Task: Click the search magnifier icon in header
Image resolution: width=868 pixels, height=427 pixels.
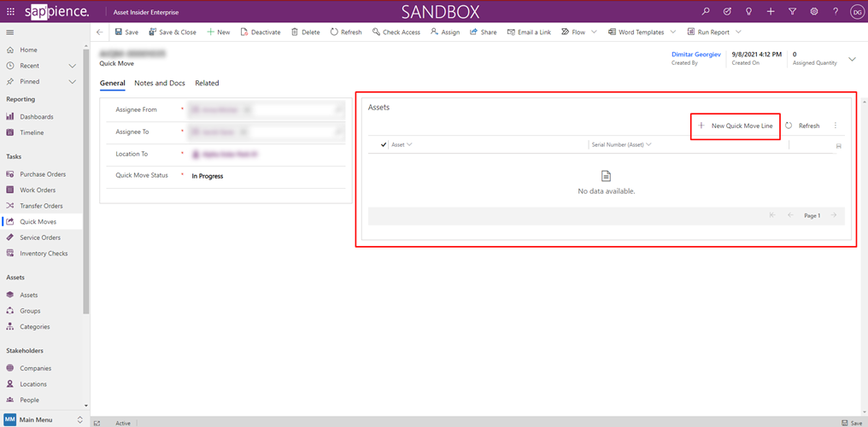Action: pos(705,12)
